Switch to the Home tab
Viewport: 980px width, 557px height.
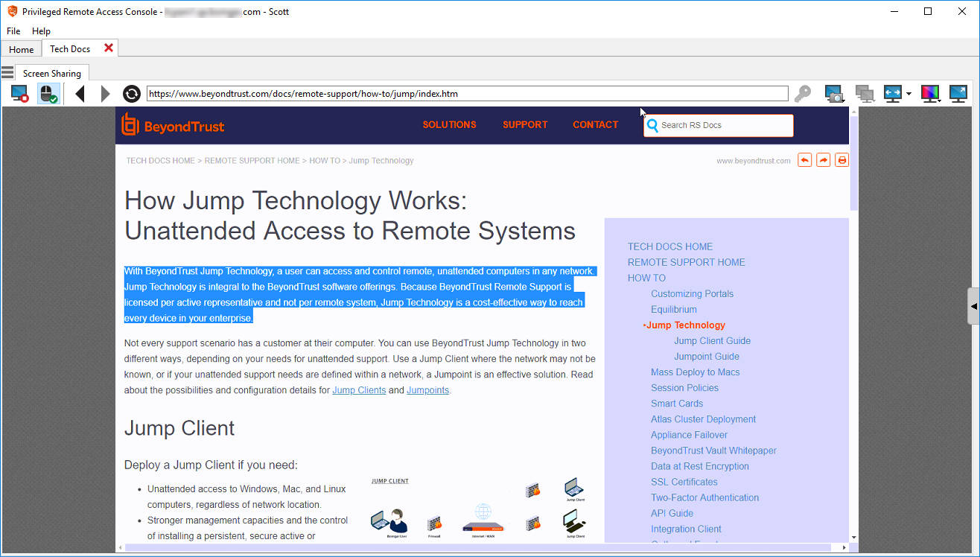(x=21, y=49)
